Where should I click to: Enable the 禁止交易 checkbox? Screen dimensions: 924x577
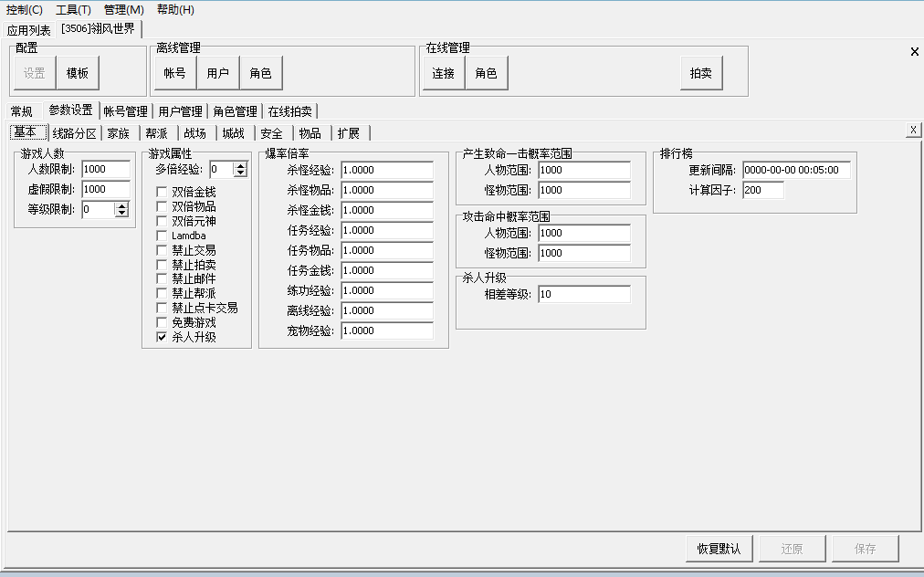tap(162, 250)
